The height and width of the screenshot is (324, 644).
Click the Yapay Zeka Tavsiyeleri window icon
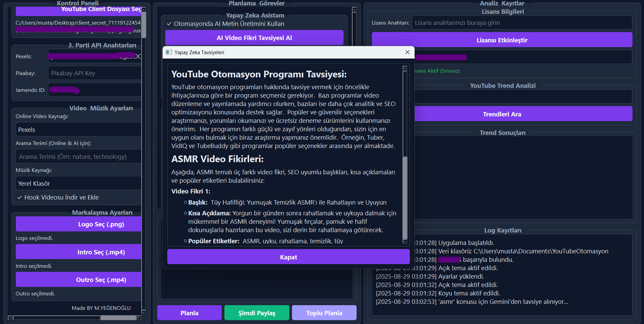point(169,52)
